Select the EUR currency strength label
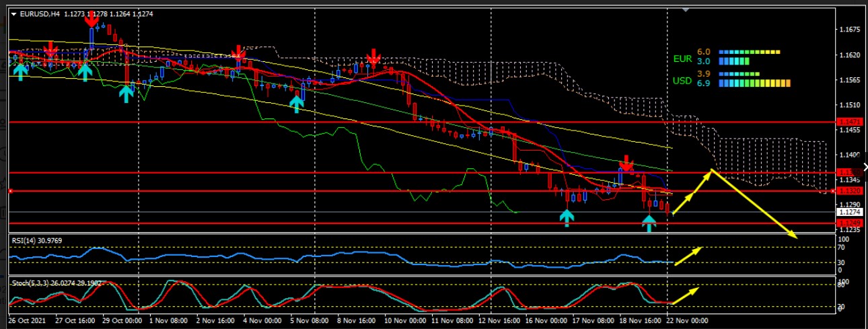Screen dimensions: 868x329 (x=682, y=59)
